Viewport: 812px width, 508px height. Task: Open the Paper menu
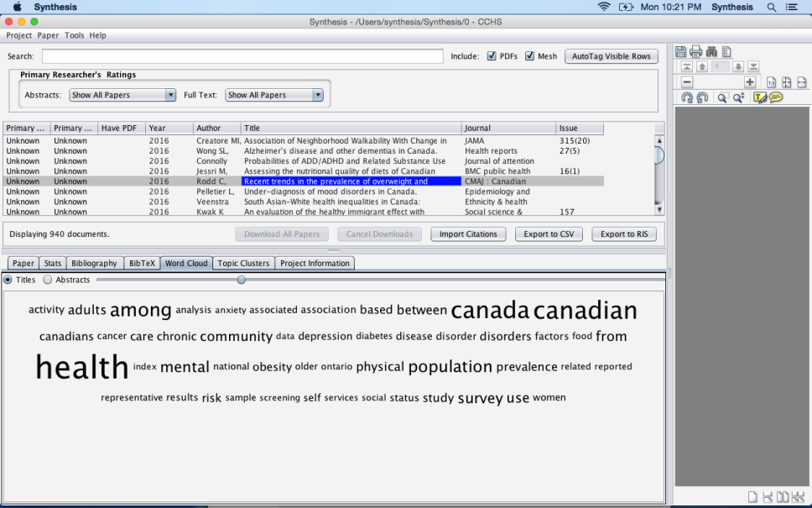(x=48, y=35)
